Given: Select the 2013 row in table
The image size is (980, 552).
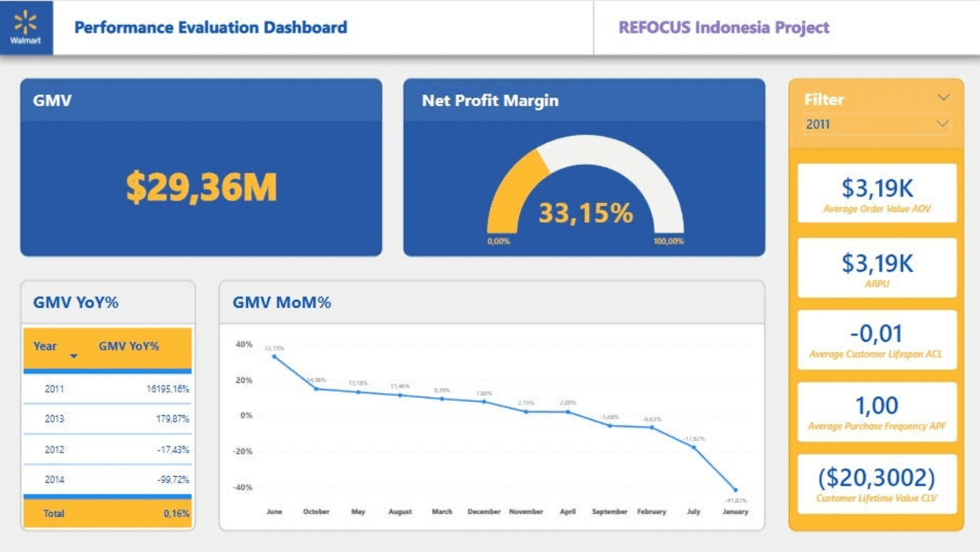Looking at the screenshot, I should click(108, 419).
